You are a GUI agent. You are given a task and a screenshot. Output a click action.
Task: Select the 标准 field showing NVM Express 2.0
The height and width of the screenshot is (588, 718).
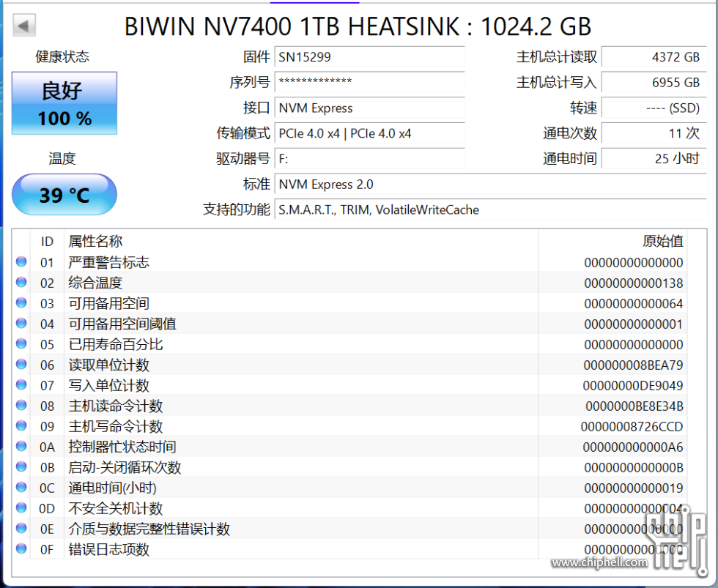tap(490, 185)
